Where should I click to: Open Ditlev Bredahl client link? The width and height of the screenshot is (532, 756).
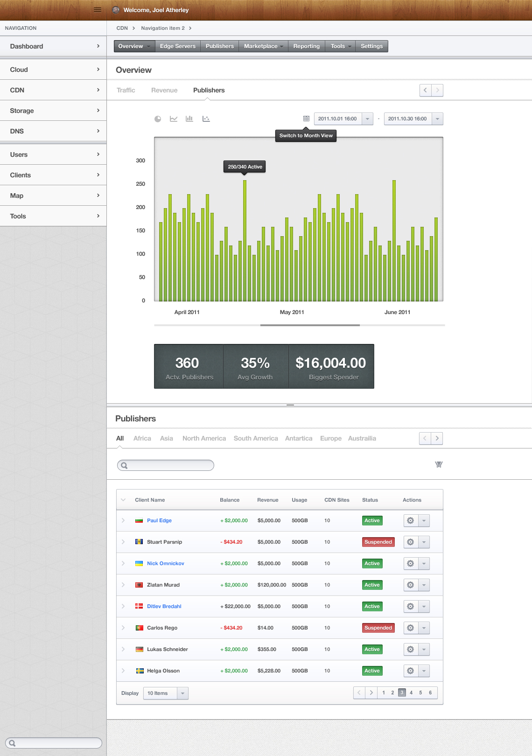tap(164, 606)
